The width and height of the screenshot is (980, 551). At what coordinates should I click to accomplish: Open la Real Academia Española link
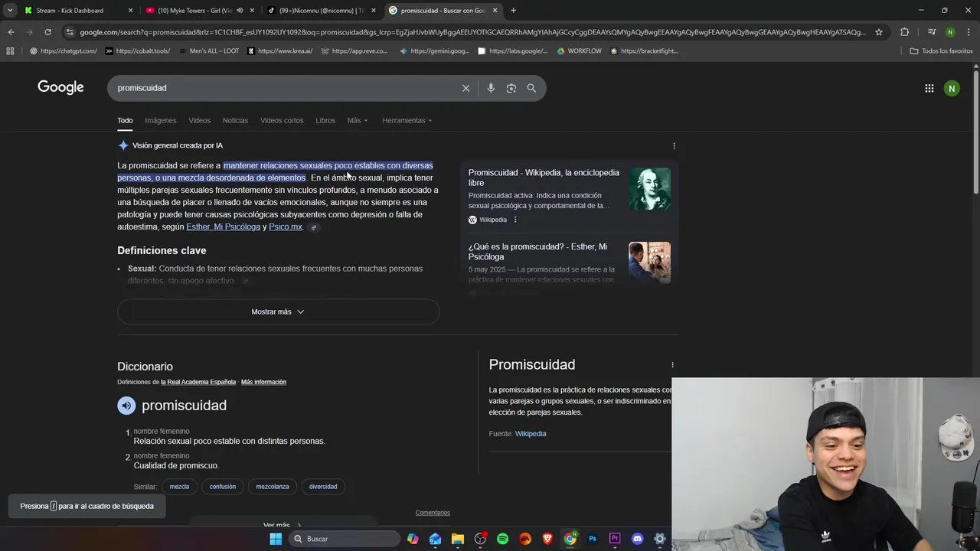tap(198, 382)
